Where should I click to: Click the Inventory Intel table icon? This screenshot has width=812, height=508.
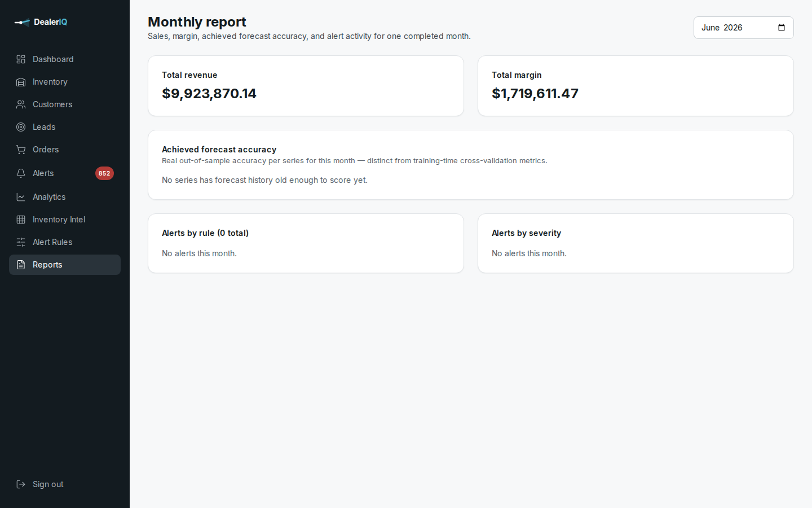coord(21,220)
